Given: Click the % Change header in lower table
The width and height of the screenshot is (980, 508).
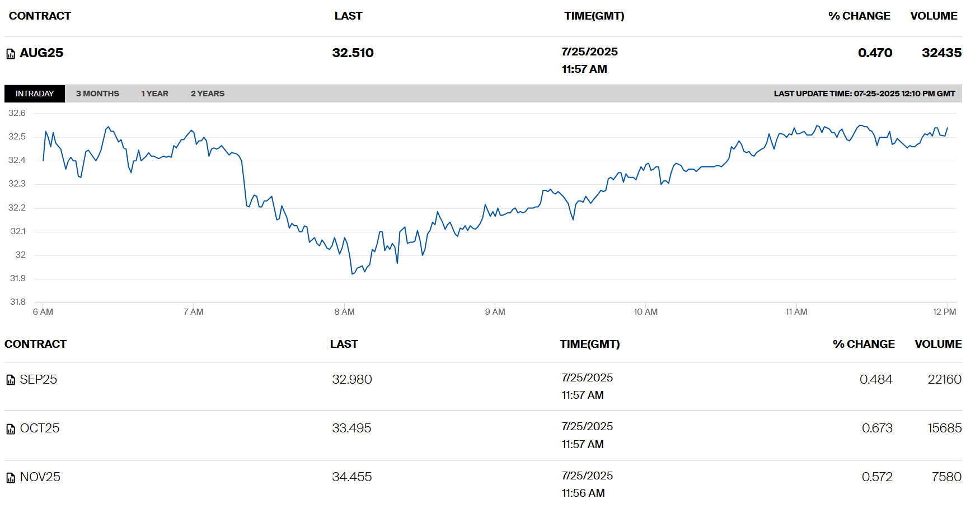Looking at the screenshot, I should click(864, 344).
